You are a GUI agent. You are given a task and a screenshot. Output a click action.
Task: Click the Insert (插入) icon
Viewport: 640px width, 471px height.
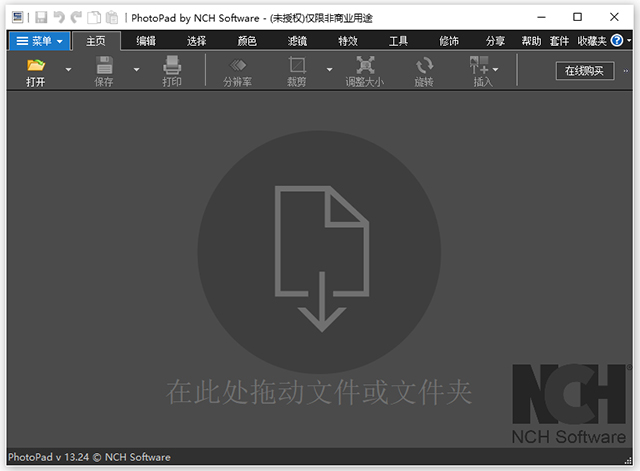tap(479, 65)
